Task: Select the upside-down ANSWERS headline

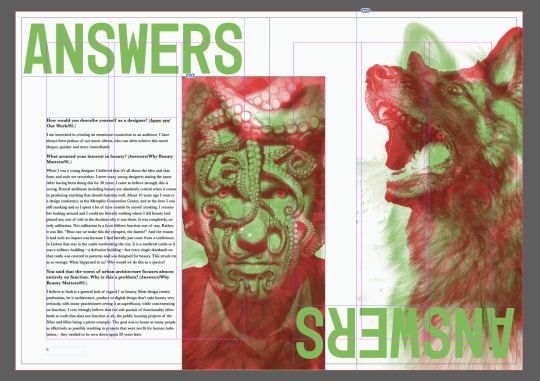Action: coord(405,333)
